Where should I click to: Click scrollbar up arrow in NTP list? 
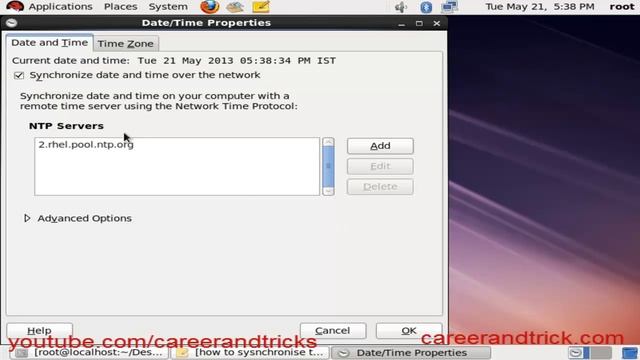328,142
